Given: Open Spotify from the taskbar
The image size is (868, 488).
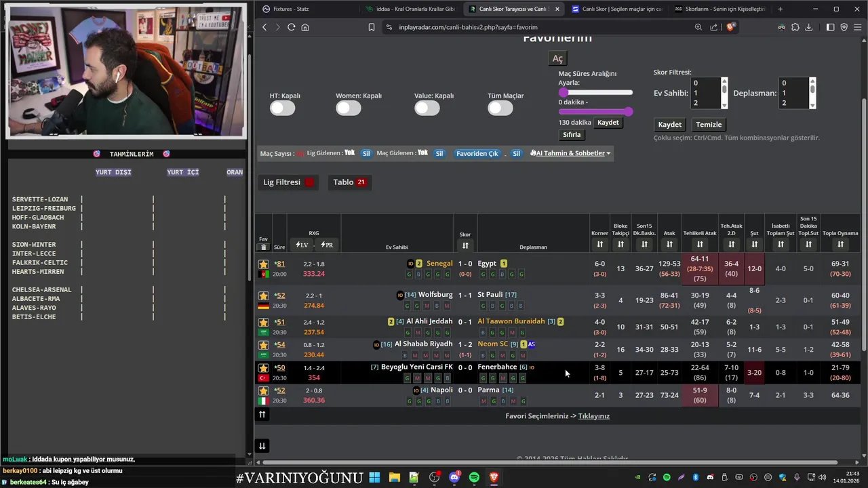Looking at the screenshot, I should pyautogui.click(x=474, y=477).
